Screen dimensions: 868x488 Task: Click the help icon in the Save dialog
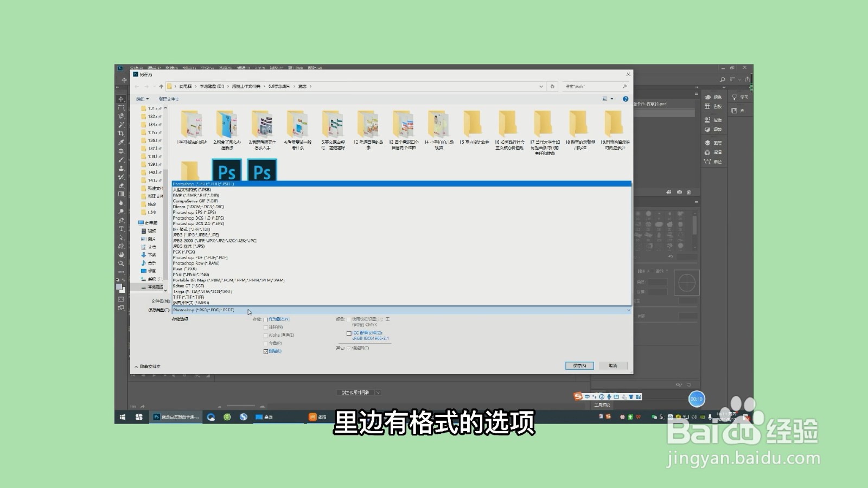(x=625, y=99)
